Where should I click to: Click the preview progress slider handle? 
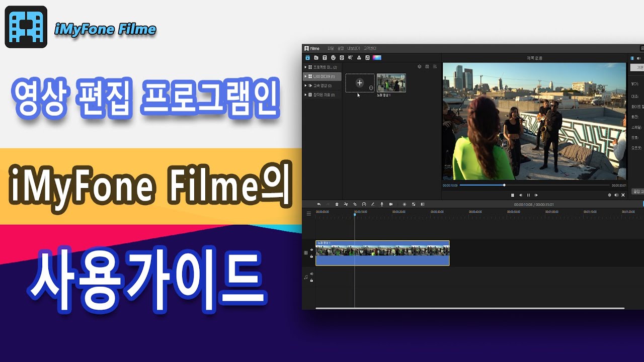click(x=505, y=185)
